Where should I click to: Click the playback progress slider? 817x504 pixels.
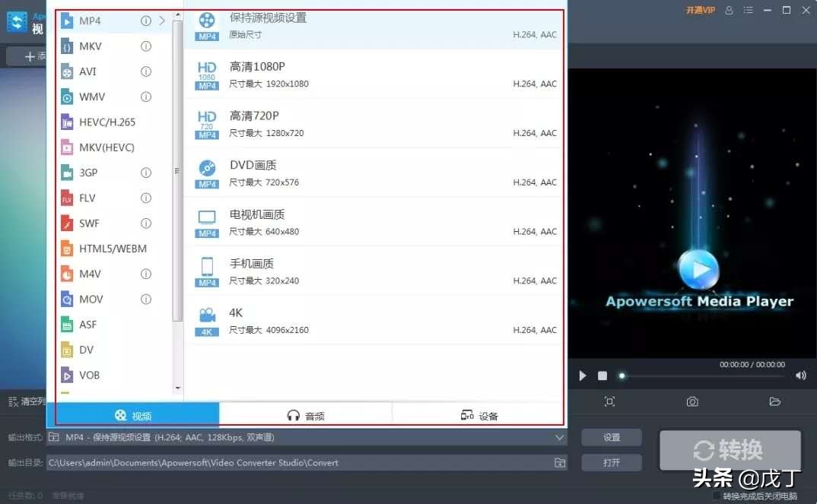(x=621, y=375)
